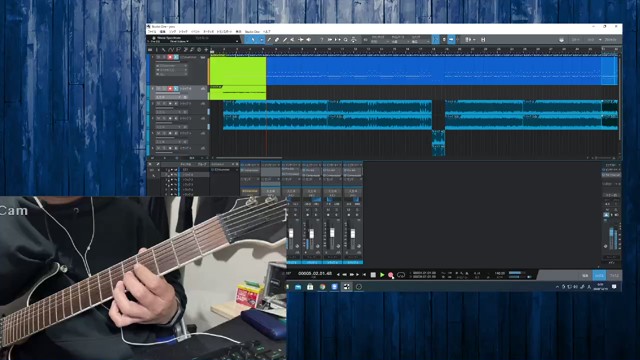Toggle the monitor button on the second track

pos(176,89)
